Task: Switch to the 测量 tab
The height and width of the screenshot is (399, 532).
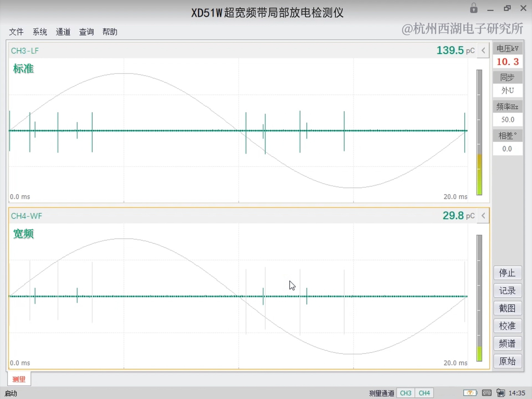Action: 19,379
